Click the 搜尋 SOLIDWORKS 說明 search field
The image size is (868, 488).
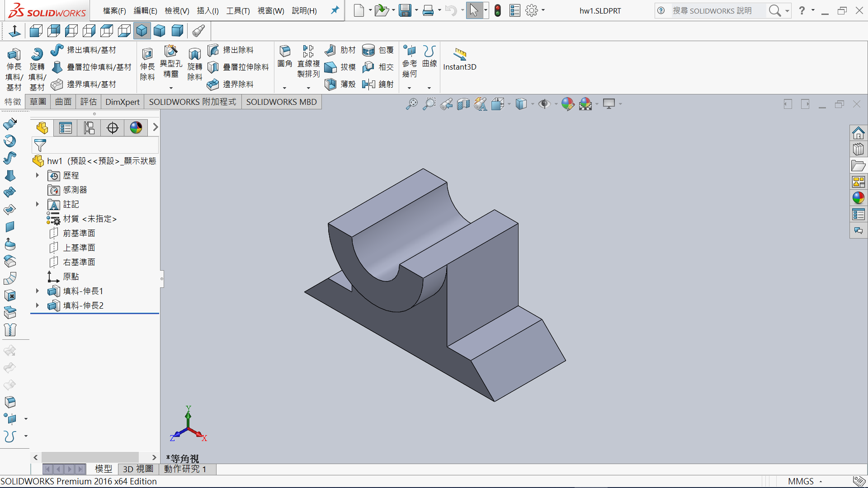[712, 10]
